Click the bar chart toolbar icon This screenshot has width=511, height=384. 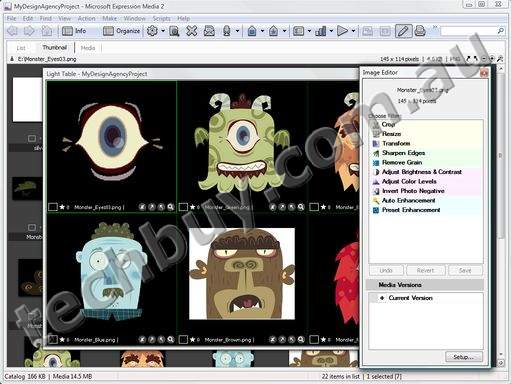321,31
